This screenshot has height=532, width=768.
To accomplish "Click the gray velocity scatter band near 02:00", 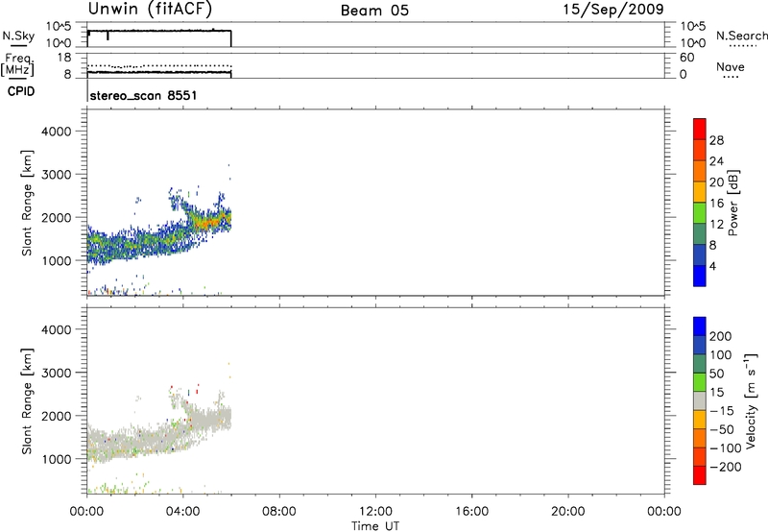I will [134, 444].
